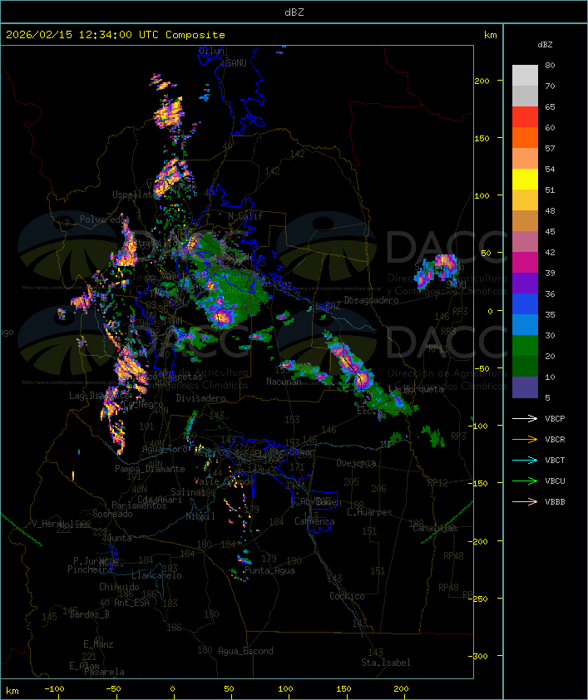Click the Sosneado place label
The image size is (588, 700).
click(112, 514)
